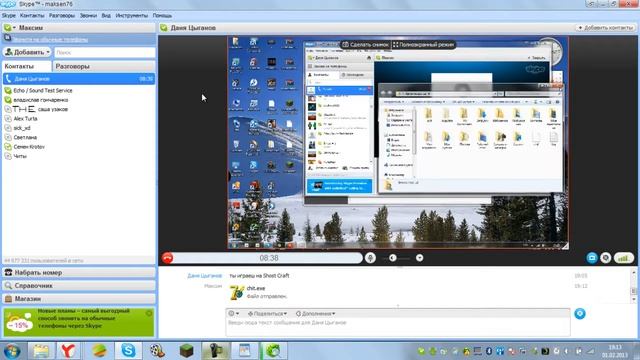Screen dimensions: 640x360
Task: Open the emoticon picker dropdown
Action: pos(233,313)
